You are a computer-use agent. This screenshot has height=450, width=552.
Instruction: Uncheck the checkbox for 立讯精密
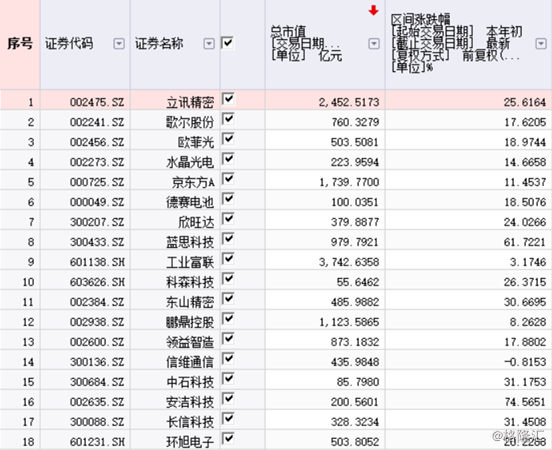tap(228, 99)
